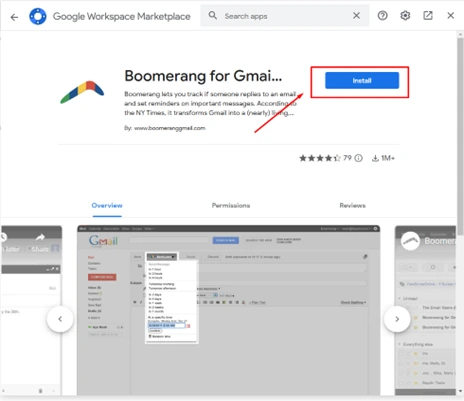Click the magnifier search icon
Image resolution: width=464 pixels, height=401 pixels.
(x=213, y=15)
